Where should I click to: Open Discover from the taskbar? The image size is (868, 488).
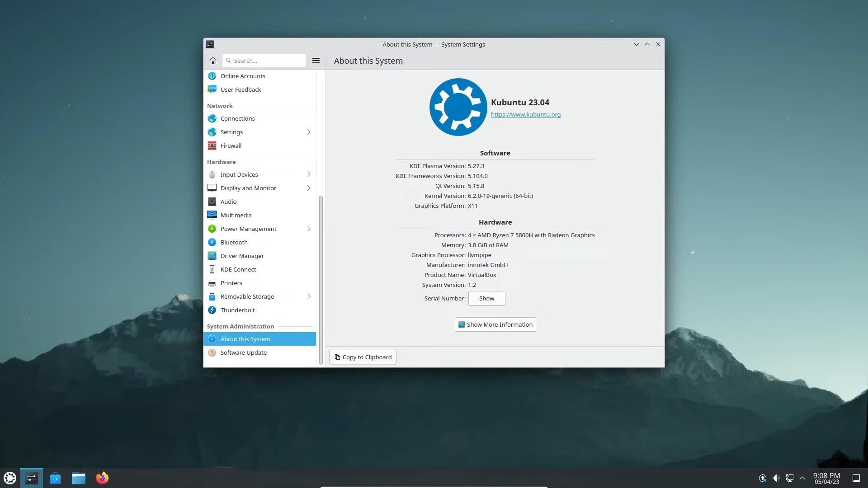[55, 478]
